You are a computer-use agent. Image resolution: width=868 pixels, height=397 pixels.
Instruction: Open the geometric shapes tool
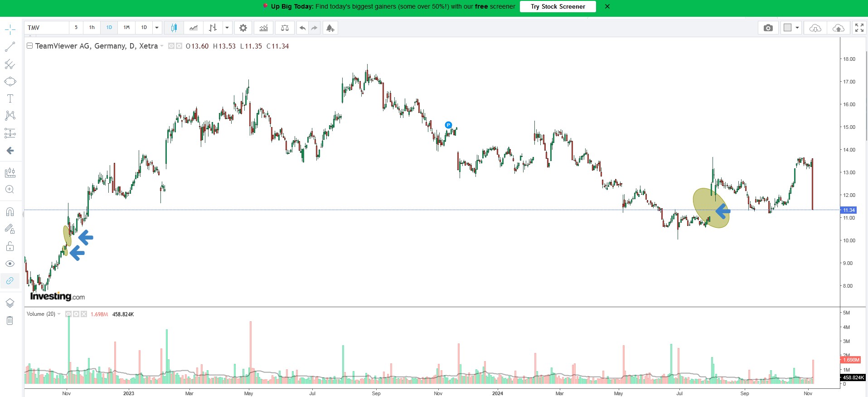[10, 82]
